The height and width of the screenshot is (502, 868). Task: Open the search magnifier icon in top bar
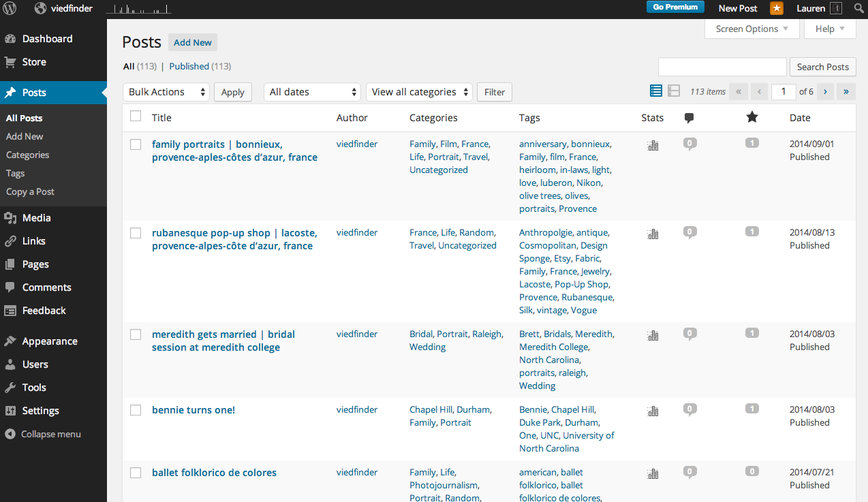[858, 9]
